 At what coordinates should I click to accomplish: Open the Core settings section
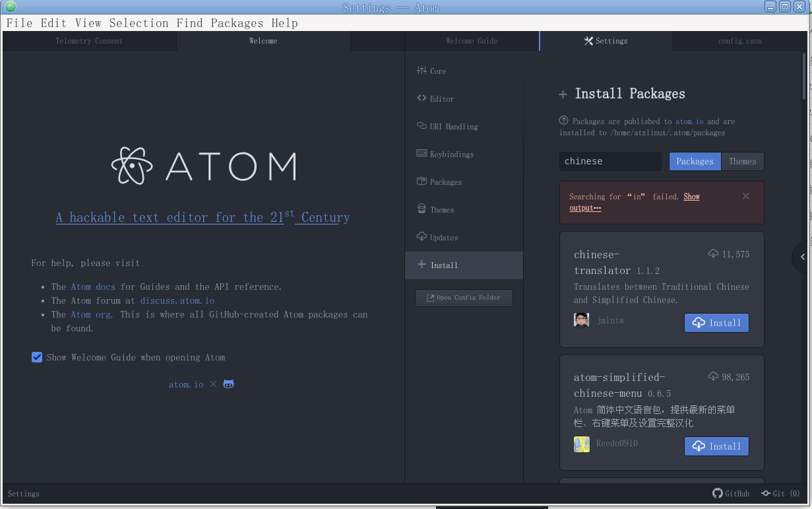(x=464, y=71)
